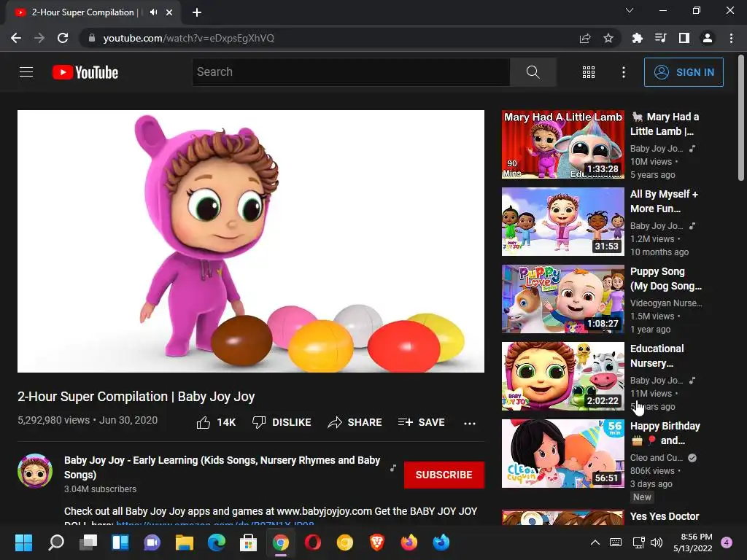Open the YouTube hamburger guide menu
The height and width of the screenshot is (560, 747).
[x=26, y=72]
